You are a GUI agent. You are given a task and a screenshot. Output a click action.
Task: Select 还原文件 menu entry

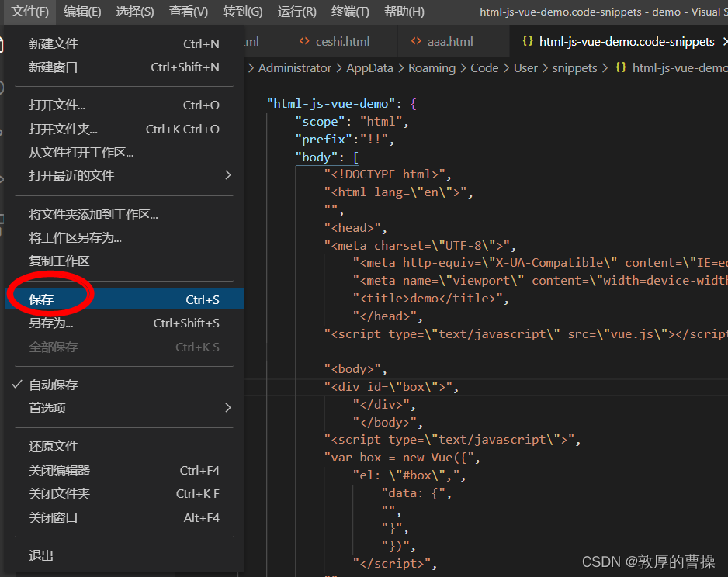tap(124, 446)
